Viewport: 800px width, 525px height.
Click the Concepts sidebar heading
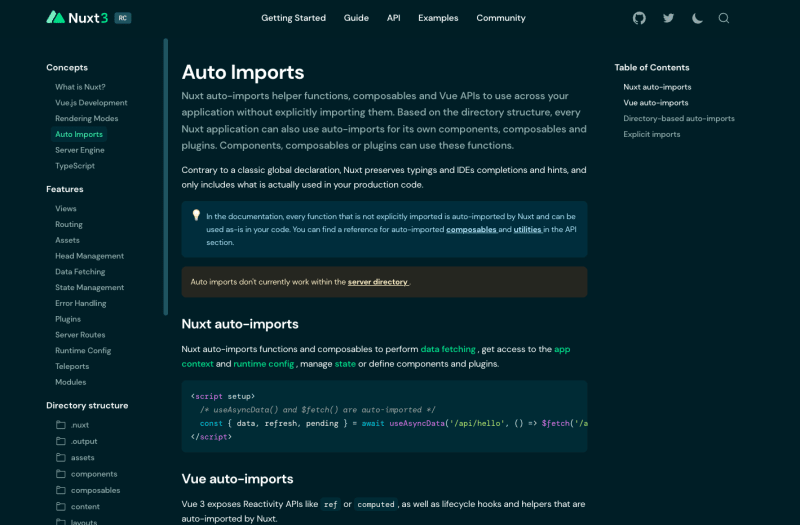click(67, 67)
